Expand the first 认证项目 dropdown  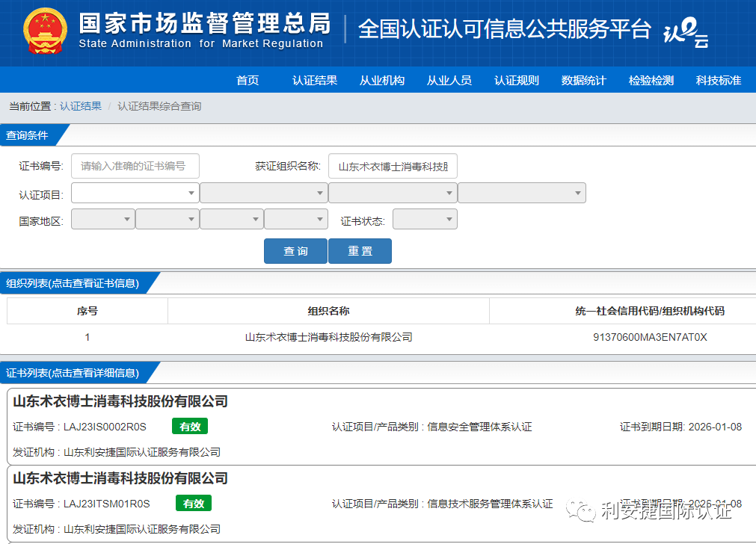[x=135, y=193]
